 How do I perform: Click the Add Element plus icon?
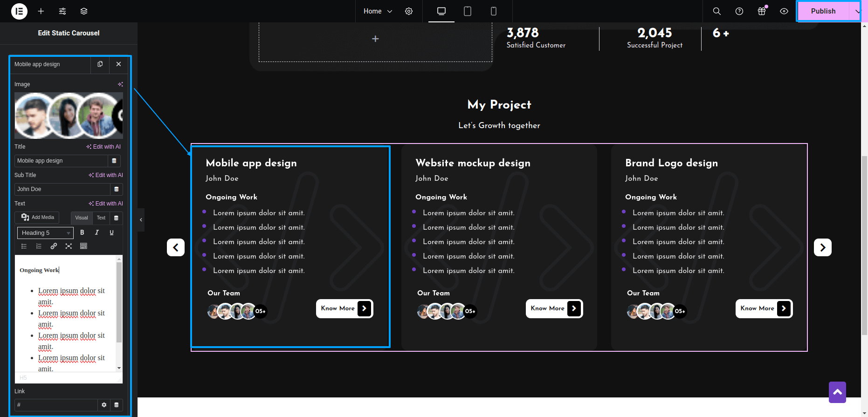click(41, 11)
